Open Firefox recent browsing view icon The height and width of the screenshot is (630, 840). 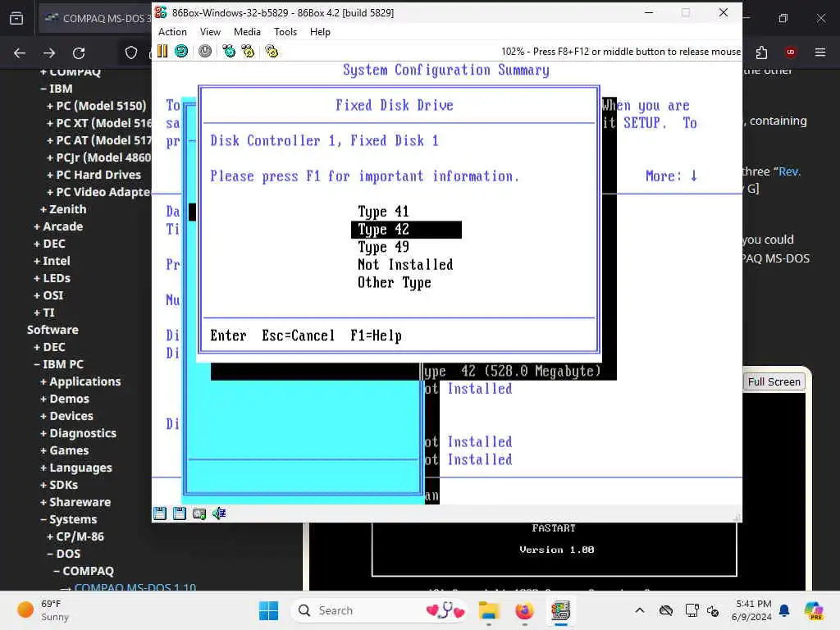pyautogui.click(x=16, y=18)
